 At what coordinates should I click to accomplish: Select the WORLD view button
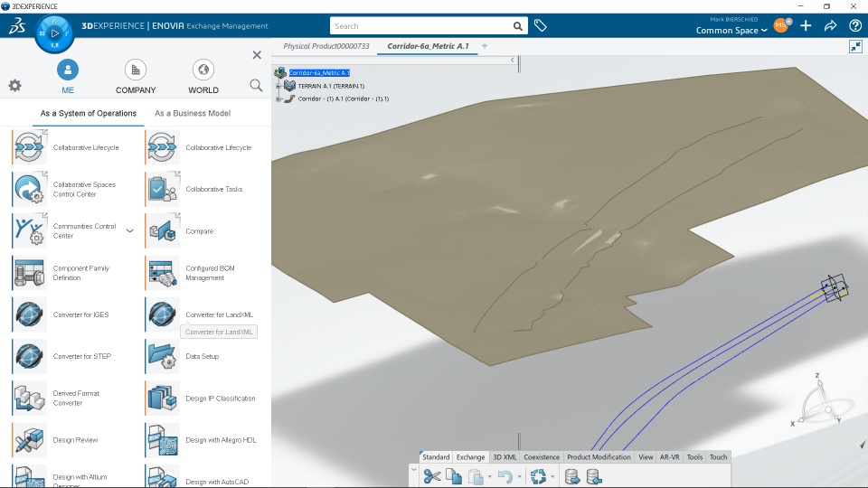point(203,76)
